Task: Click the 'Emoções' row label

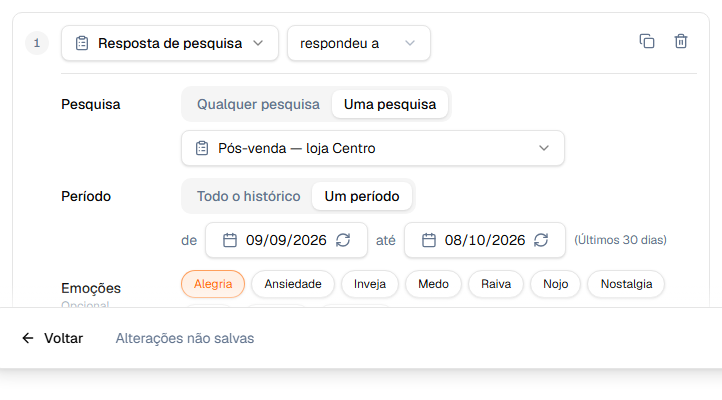Action: pyautogui.click(x=91, y=288)
